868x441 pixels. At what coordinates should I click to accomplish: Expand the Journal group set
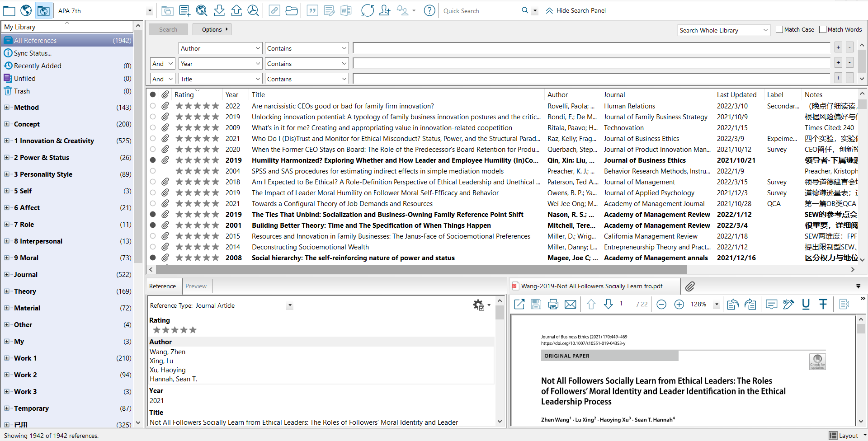(x=7, y=275)
